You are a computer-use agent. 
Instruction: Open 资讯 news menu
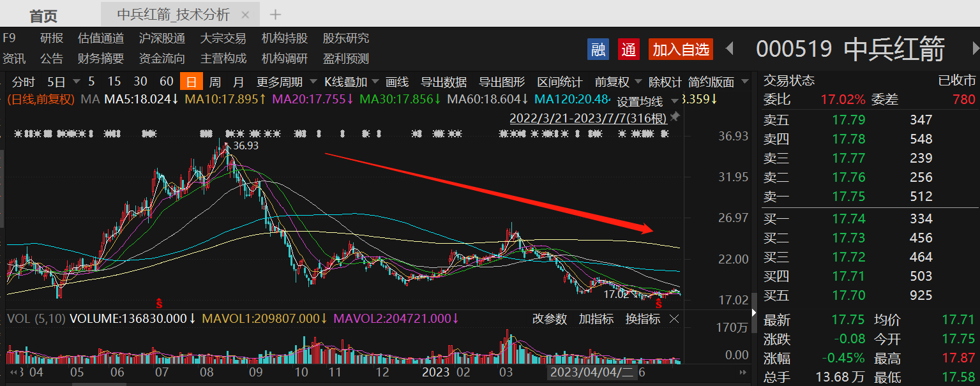click(x=14, y=59)
